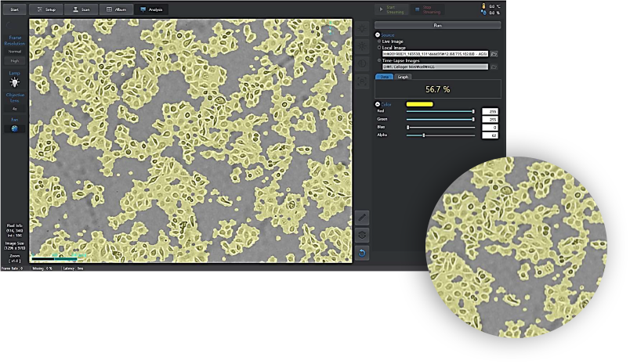The width and height of the screenshot is (630, 364).
Task: Click the Image Size readout
Action: click(x=14, y=246)
